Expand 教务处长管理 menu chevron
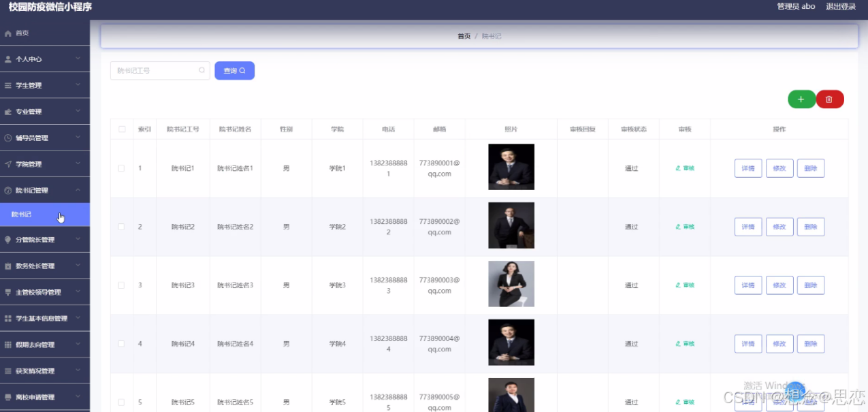This screenshot has width=868, height=412. pos(78,266)
